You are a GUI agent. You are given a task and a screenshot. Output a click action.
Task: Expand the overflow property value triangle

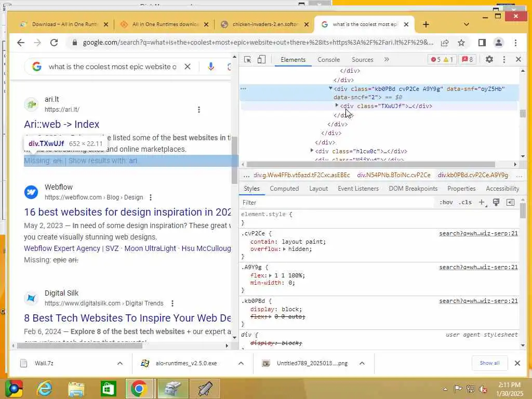[x=284, y=249]
